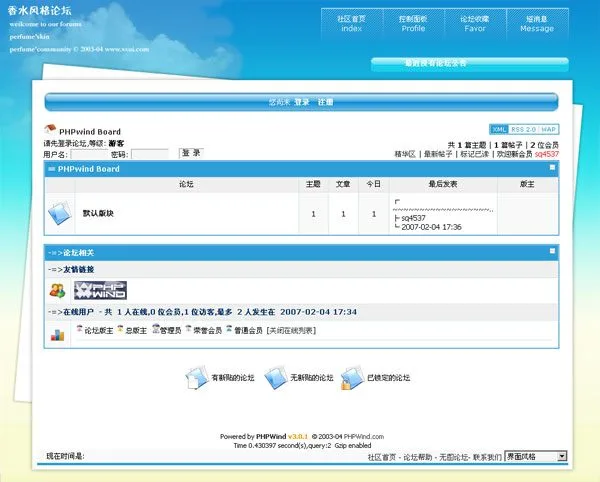The height and width of the screenshot is (482, 600).
Task: Click the PHPwind logo banner link
Action: click(101, 290)
